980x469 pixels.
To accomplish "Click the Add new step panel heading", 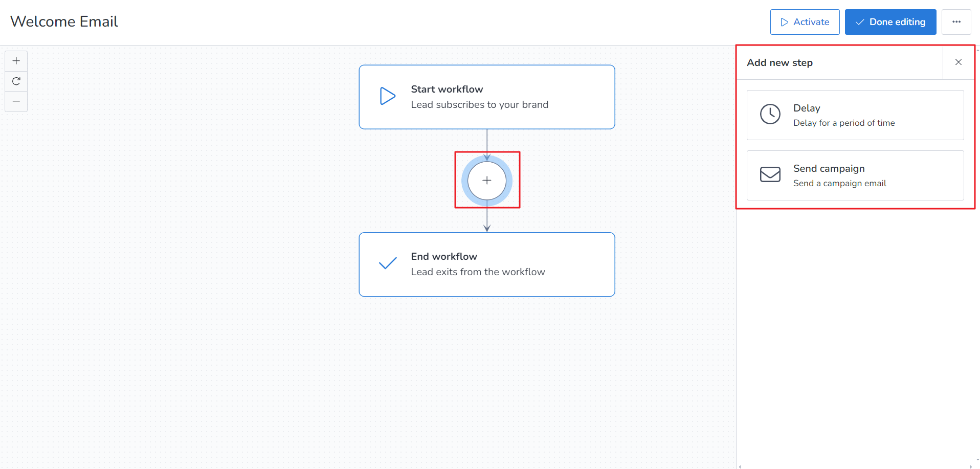I will (x=779, y=62).
